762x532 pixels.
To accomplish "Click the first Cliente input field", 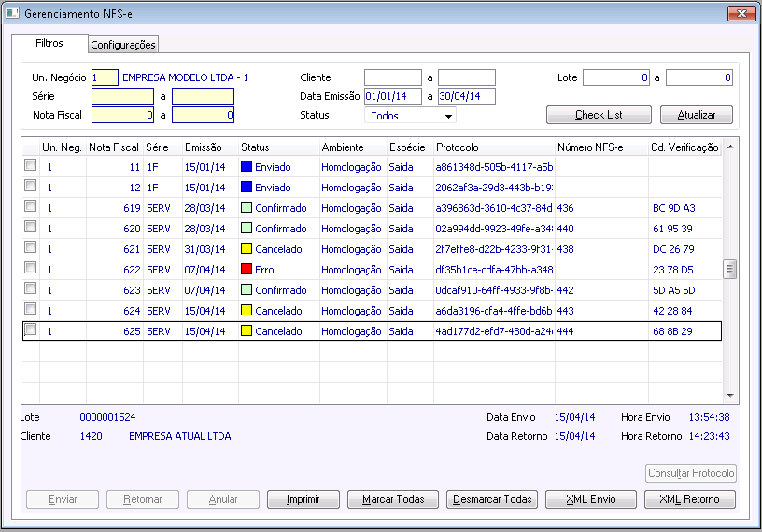I will [393, 77].
